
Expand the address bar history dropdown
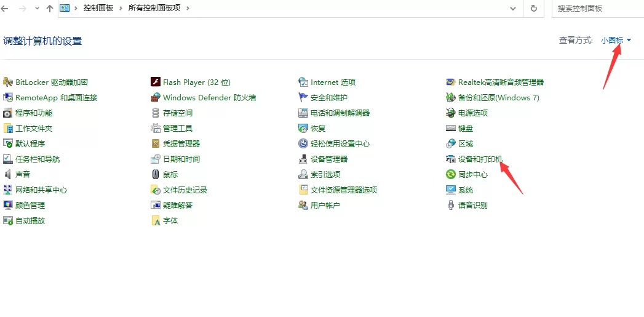click(513, 8)
